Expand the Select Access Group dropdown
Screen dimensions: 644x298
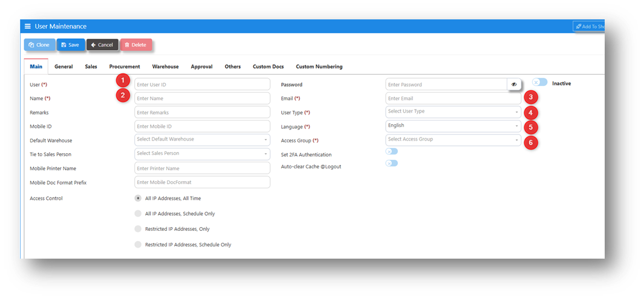tap(454, 140)
